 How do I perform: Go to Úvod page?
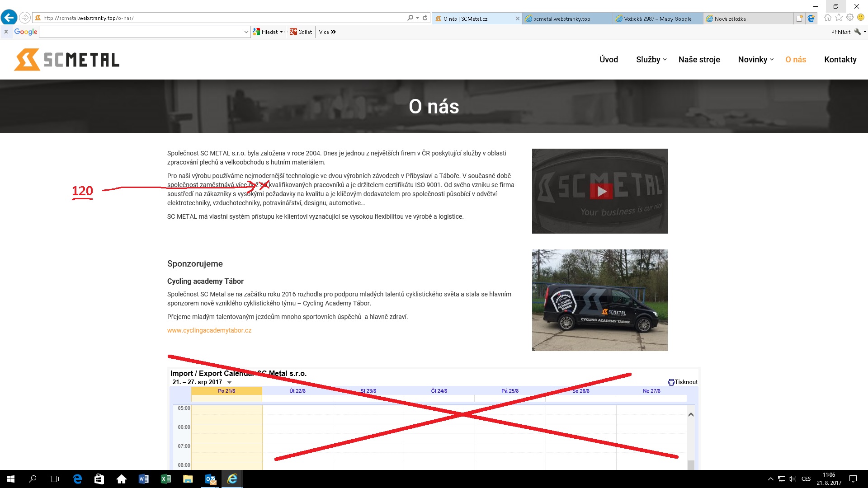point(609,60)
